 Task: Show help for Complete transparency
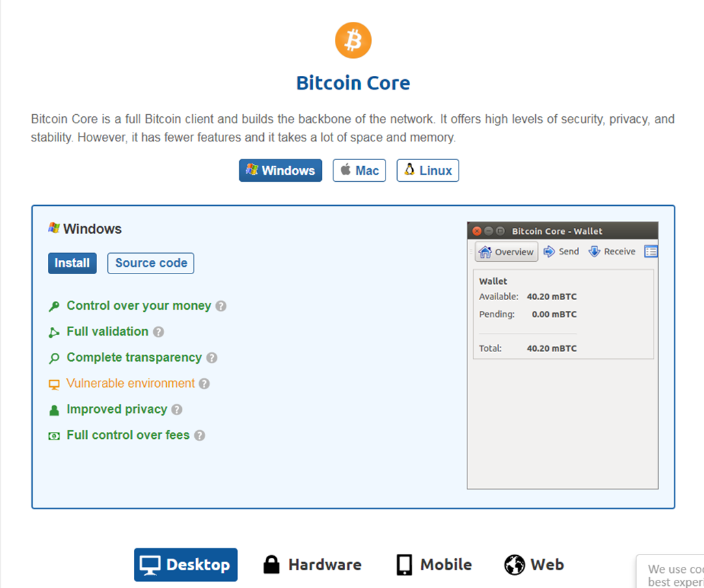(212, 358)
